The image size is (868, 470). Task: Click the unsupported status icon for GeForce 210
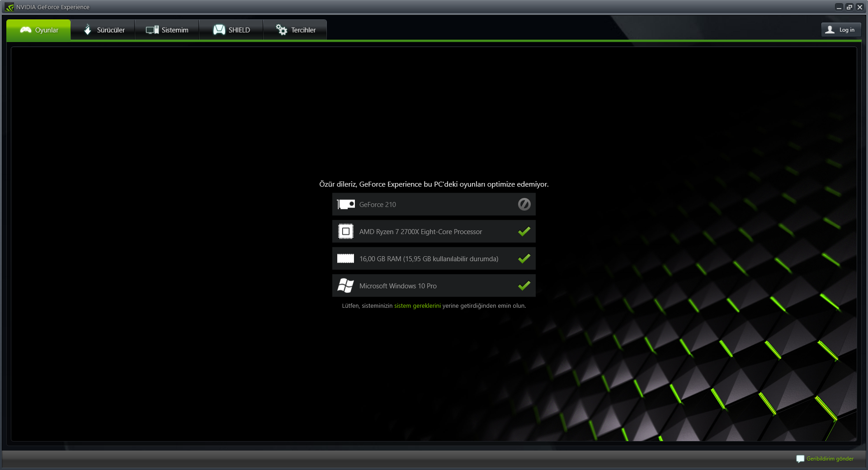pyautogui.click(x=524, y=204)
